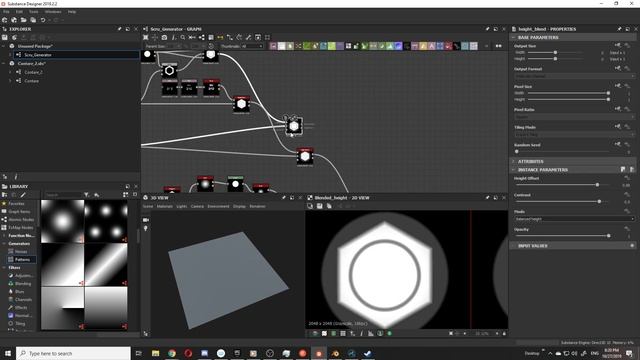
Task: Click the blue-purple node icon in graph palette
Action: [398, 46]
